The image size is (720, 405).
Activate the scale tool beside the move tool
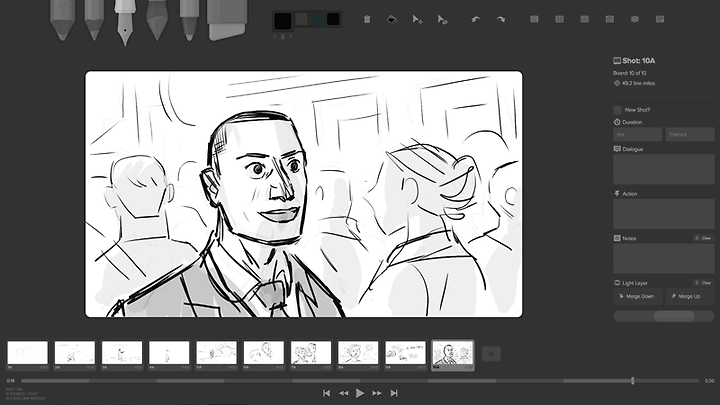442,19
